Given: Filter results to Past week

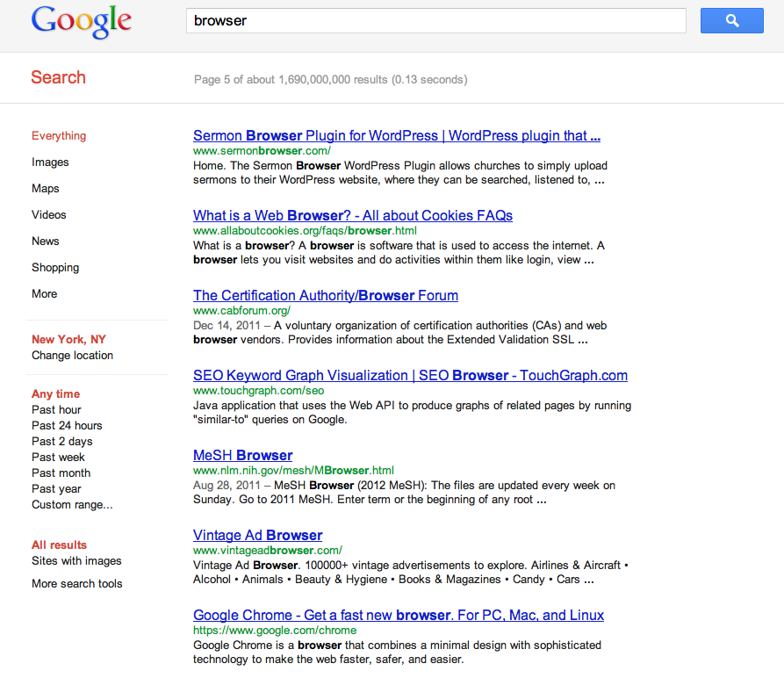Looking at the screenshot, I should [x=58, y=458].
